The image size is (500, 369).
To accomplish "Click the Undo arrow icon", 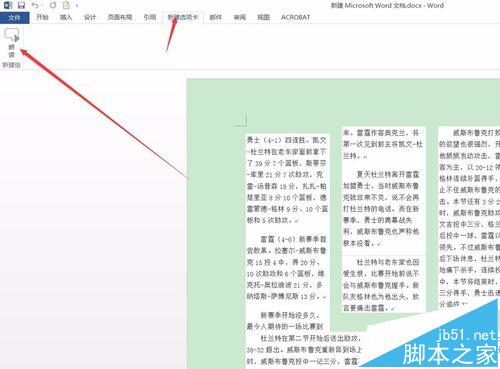I will pos(34,5).
